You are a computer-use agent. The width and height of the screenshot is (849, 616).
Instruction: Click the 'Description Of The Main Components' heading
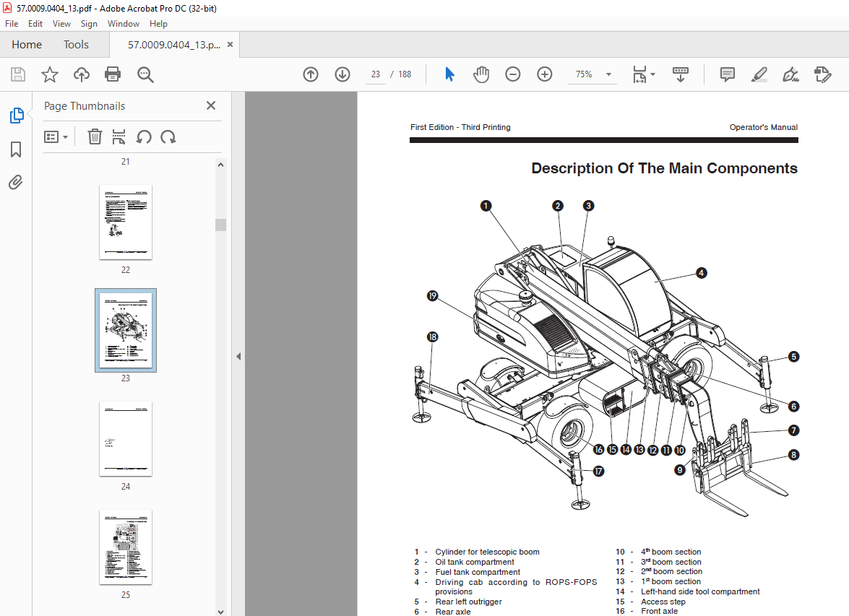click(x=664, y=168)
